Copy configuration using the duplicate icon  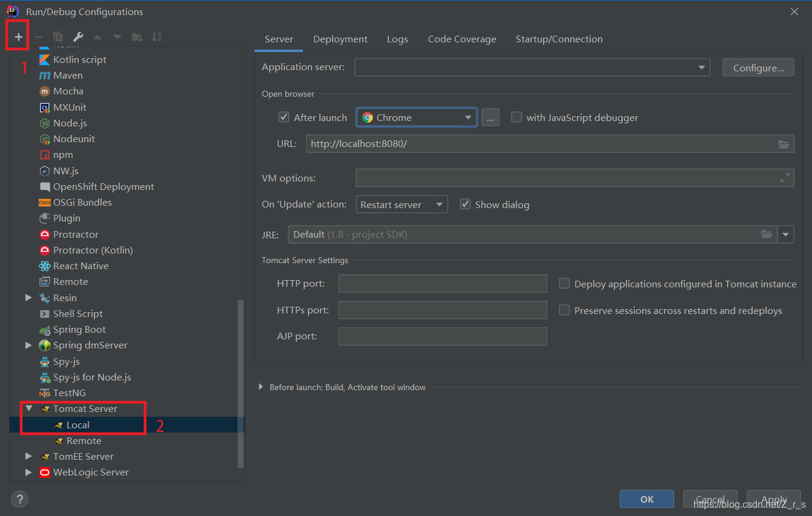pyautogui.click(x=58, y=37)
